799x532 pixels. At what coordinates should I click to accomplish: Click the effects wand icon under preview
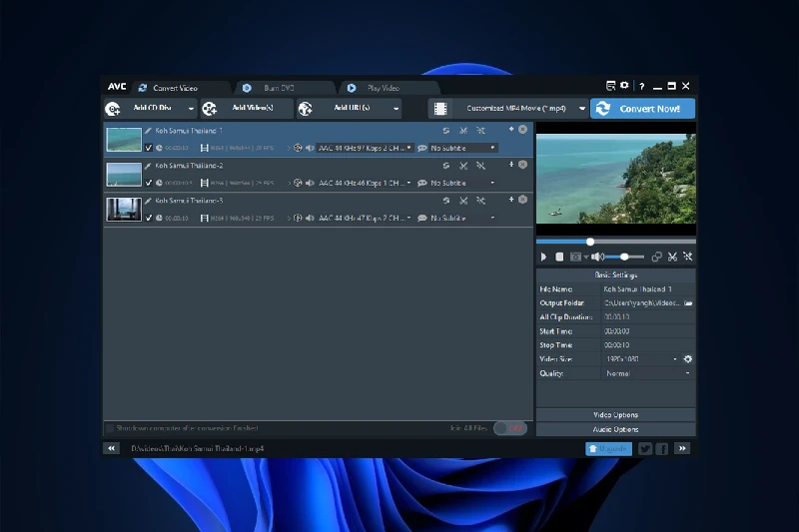pos(688,257)
